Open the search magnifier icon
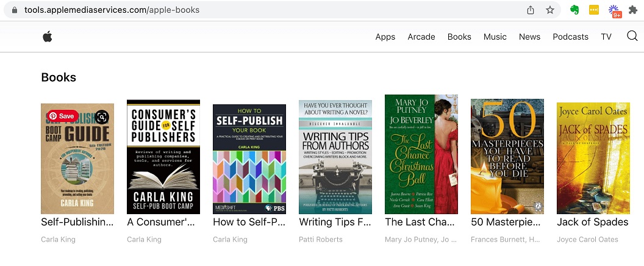644x266 pixels. point(632,37)
